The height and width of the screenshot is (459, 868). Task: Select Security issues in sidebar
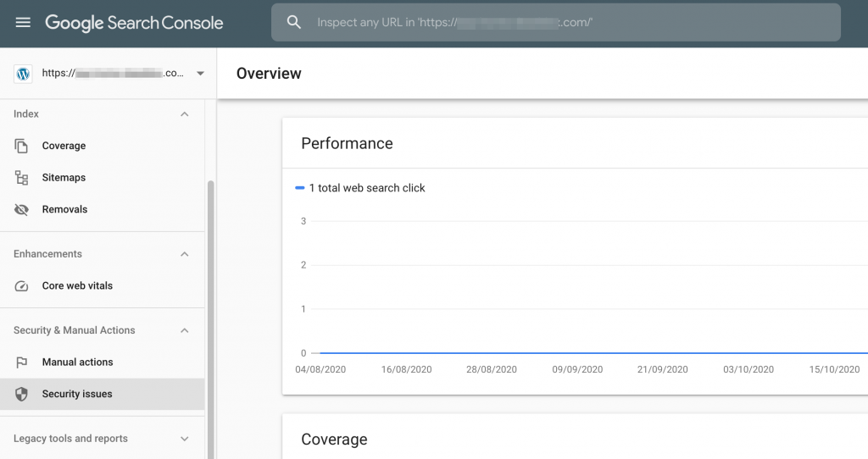click(x=77, y=394)
